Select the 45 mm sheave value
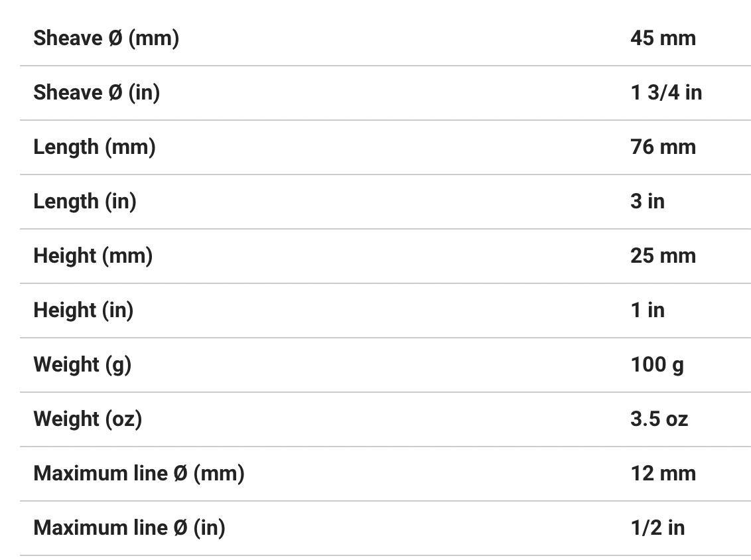 663,38
